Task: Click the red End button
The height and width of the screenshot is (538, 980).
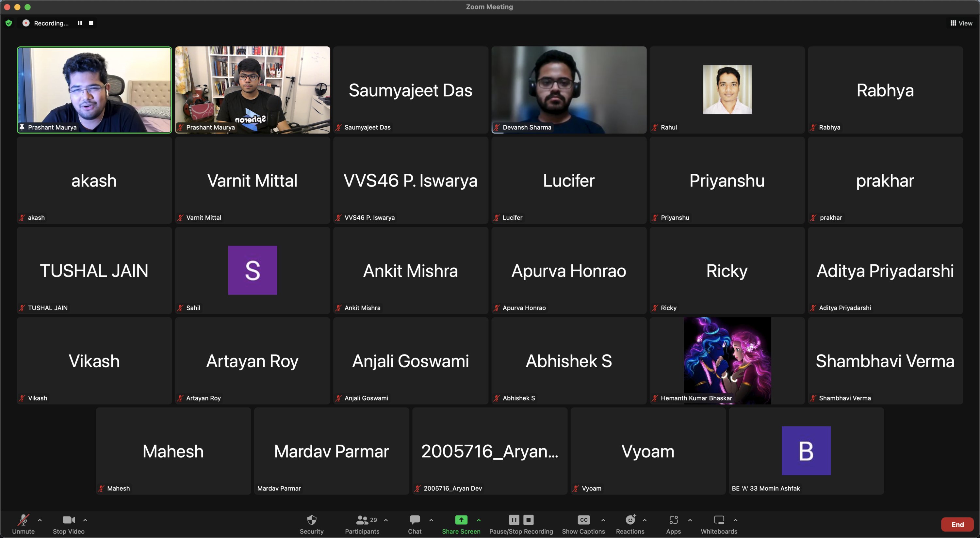Action: pyautogui.click(x=957, y=524)
